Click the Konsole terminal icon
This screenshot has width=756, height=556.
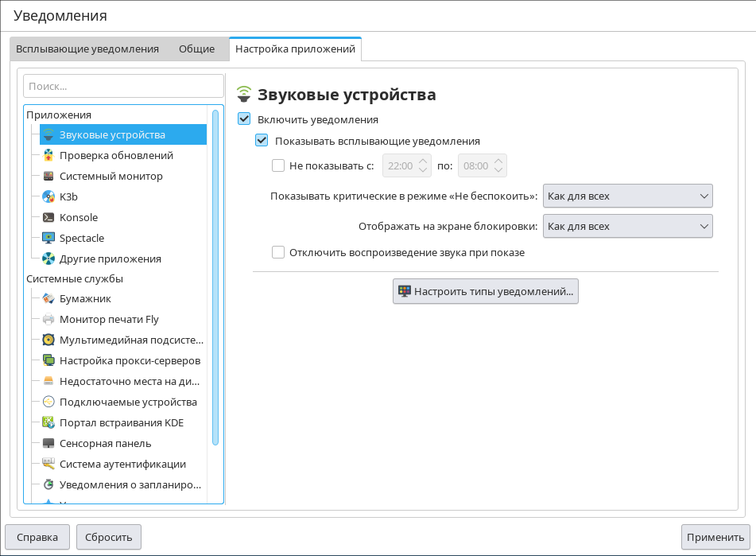[x=48, y=217]
